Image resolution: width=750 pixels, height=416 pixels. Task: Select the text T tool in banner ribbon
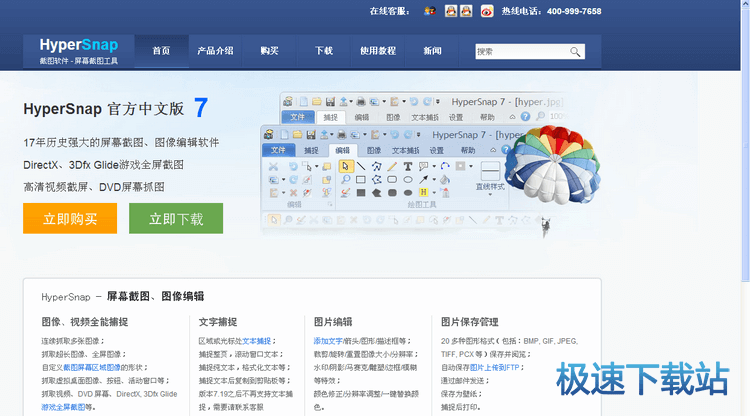pyautogui.click(x=408, y=166)
